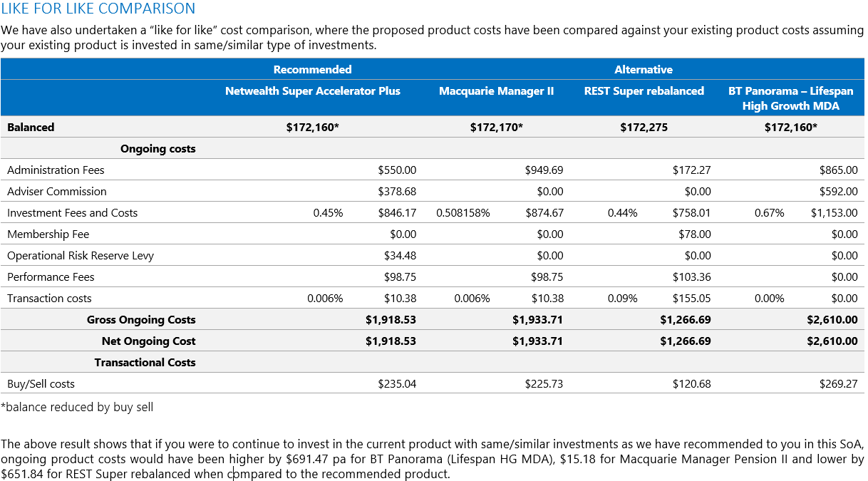Select the Recommended header cell
This screenshot has height=481, width=868.
tap(312, 69)
